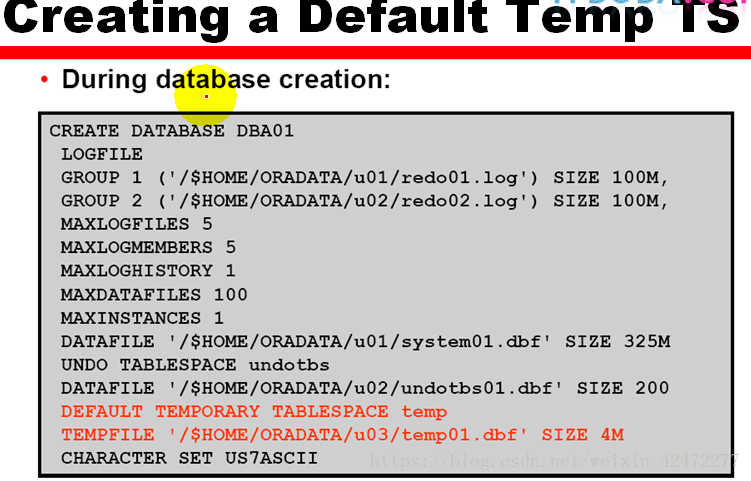Click the line 'CREATE DATABASE DBA01'

171,131
